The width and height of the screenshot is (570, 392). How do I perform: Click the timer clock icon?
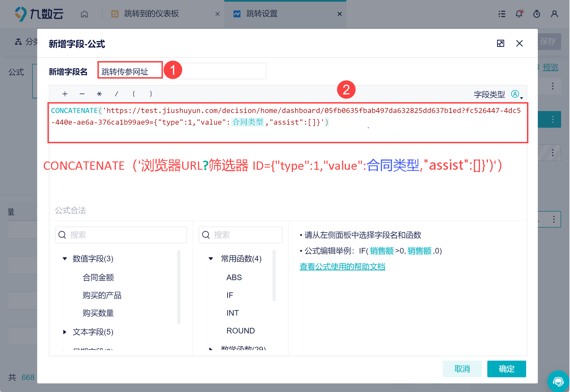click(537, 14)
